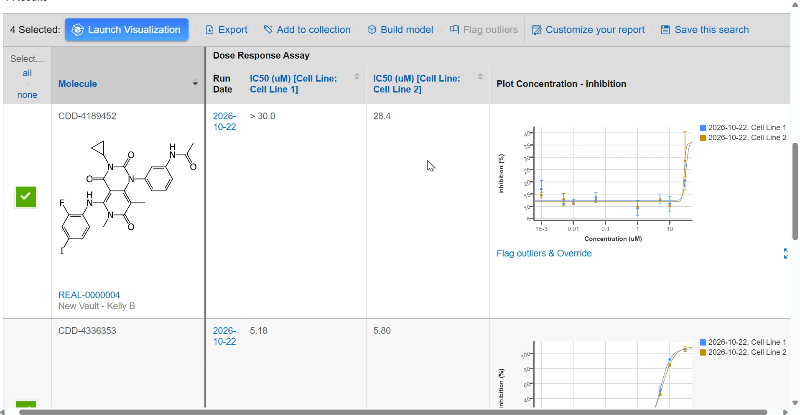Click the '> 30.0' IC50 value

click(262, 116)
